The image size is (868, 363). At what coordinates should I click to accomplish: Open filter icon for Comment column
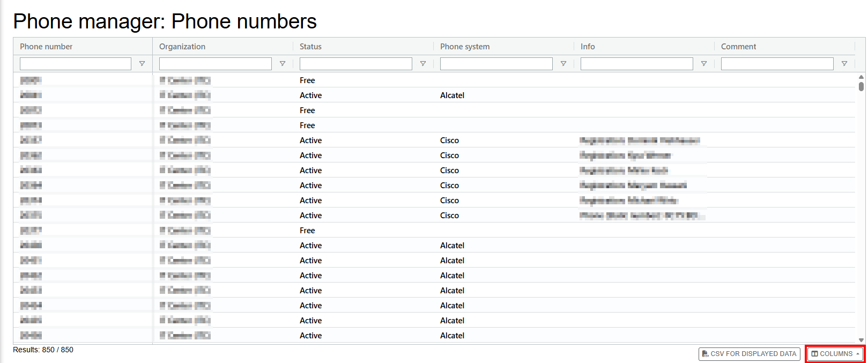(844, 64)
